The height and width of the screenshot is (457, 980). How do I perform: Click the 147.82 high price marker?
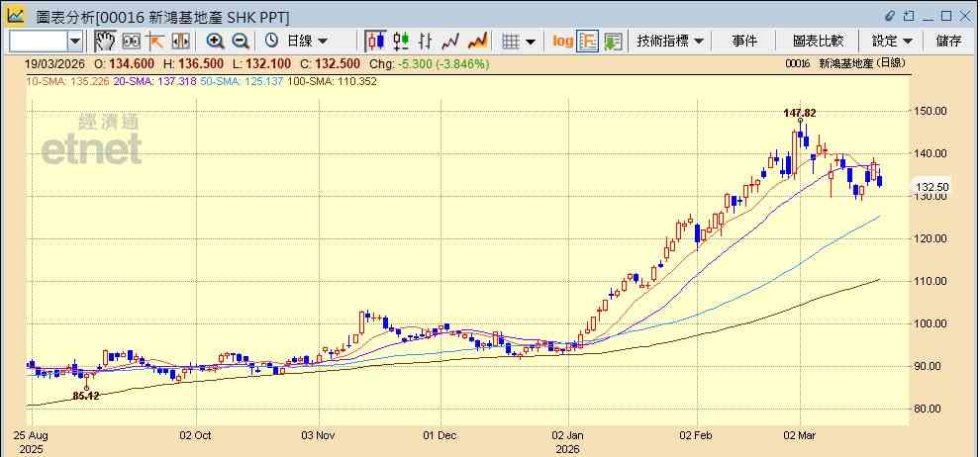800,113
